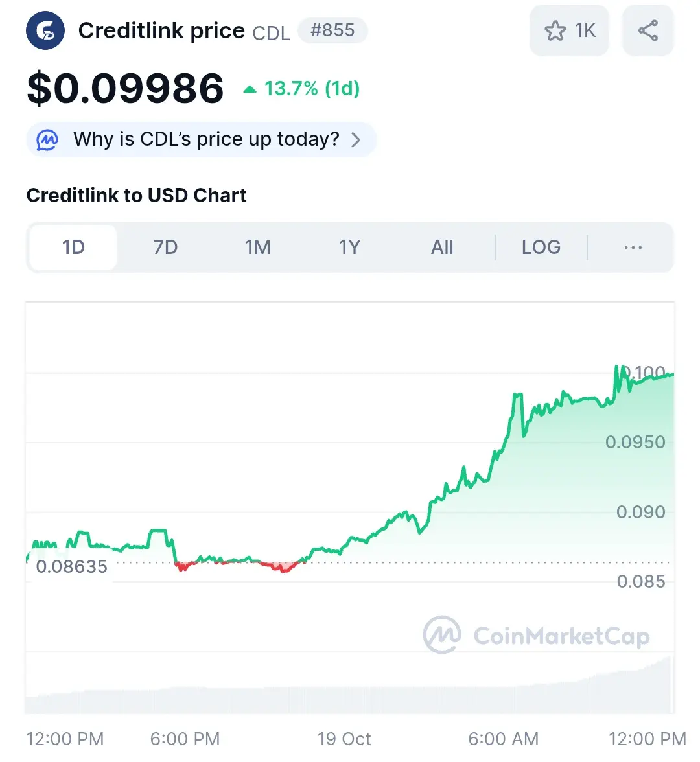Click the Creditlink coin logo icon
The height and width of the screenshot is (762, 700).
[x=45, y=30]
